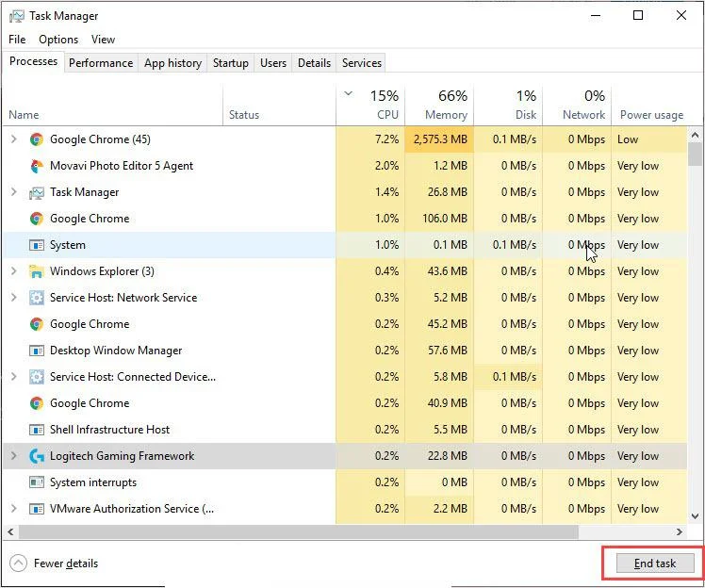Expand the VMware Authorization Service row
The width and height of the screenshot is (705, 588).
point(14,509)
